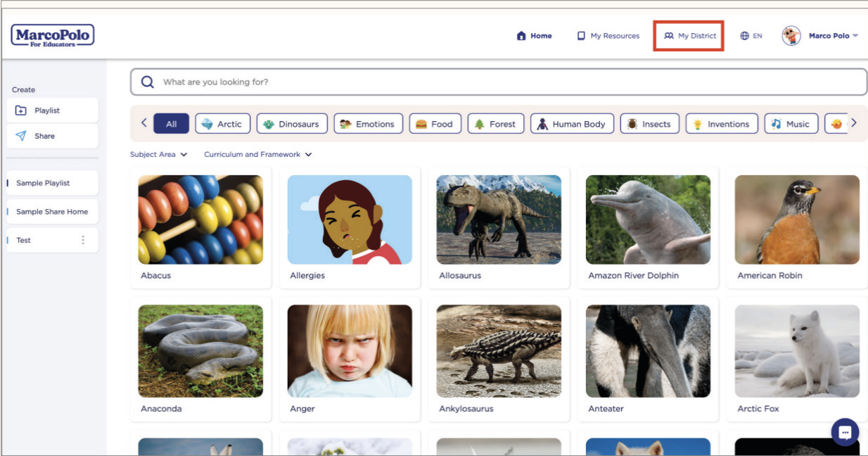The height and width of the screenshot is (456, 868).
Task: Open the Anaconda thumbnail
Action: 200,351
